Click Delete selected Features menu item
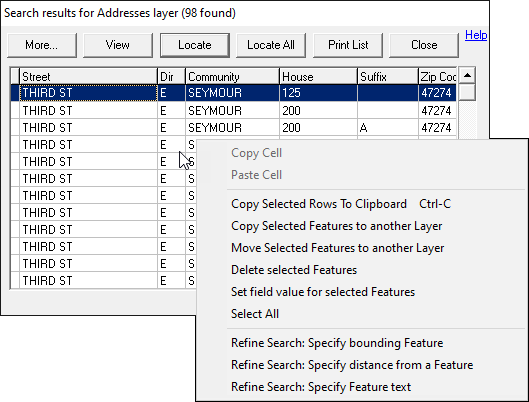The width and height of the screenshot is (529, 402). click(x=294, y=270)
